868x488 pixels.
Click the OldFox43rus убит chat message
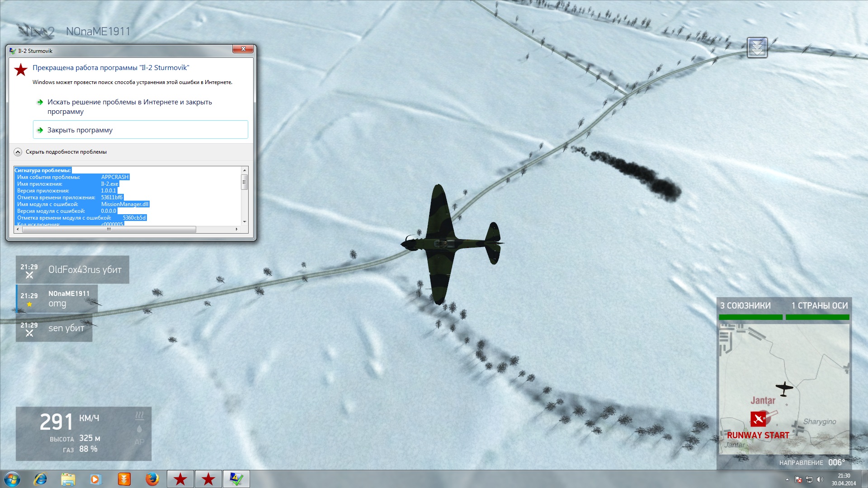tap(72, 270)
